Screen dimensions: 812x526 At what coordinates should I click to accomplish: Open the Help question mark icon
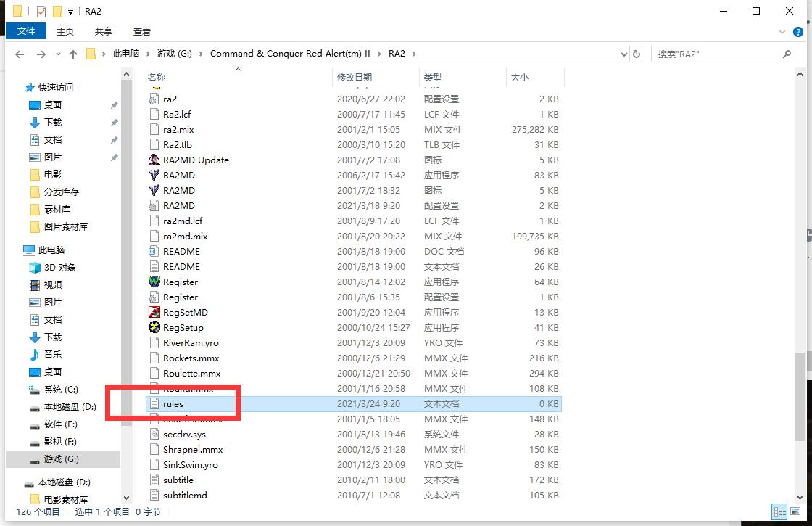[x=798, y=32]
